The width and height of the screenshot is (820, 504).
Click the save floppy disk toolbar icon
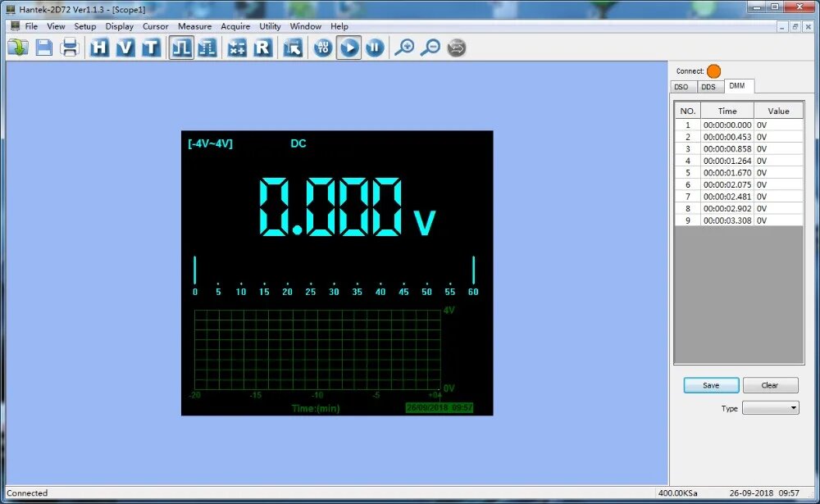click(x=44, y=48)
